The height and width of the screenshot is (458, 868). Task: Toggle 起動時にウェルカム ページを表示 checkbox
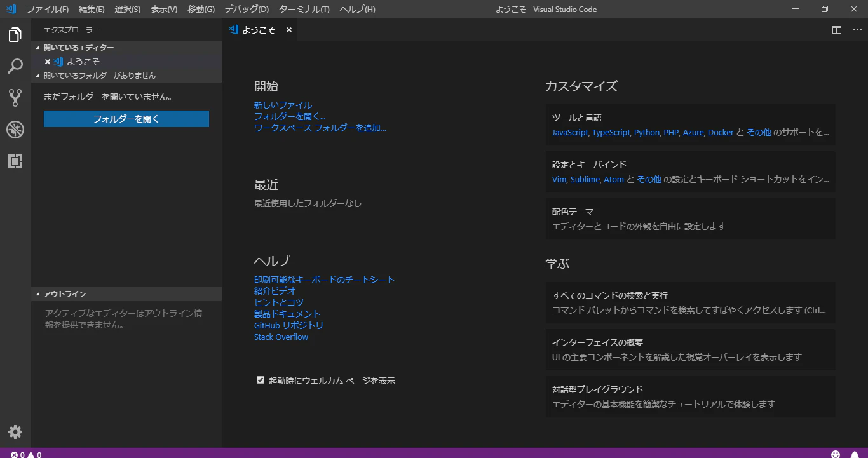(x=261, y=380)
